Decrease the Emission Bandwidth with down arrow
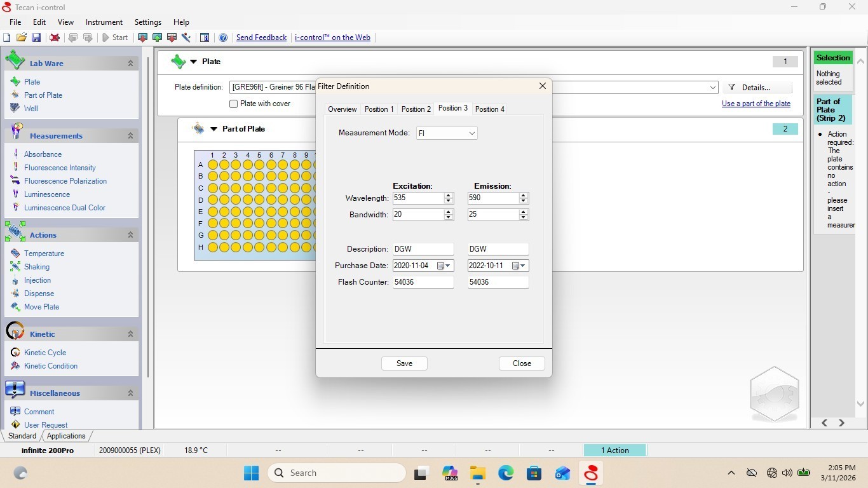The height and width of the screenshot is (488, 868). [524, 217]
